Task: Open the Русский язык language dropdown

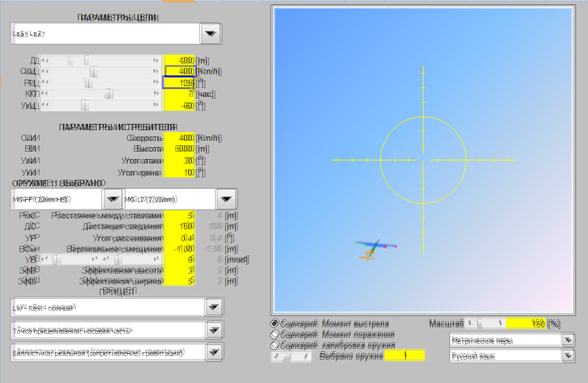Action: 568,356
